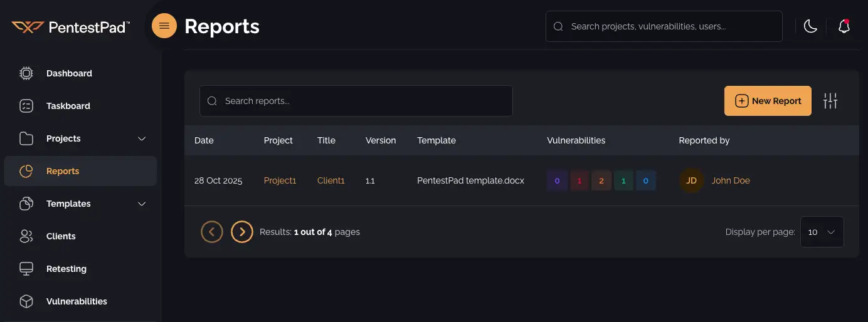868x322 pixels.
Task: Expand the Projects submenu chevron
Action: click(x=142, y=138)
